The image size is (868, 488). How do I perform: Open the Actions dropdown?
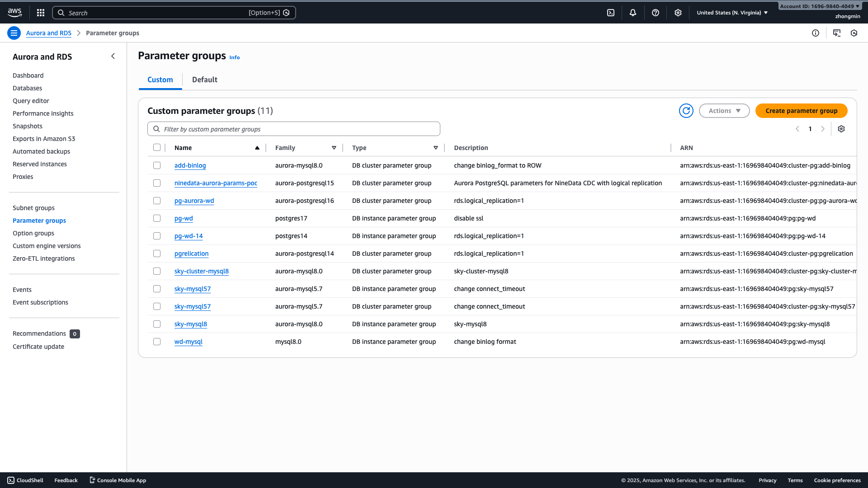tap(724, 111)
